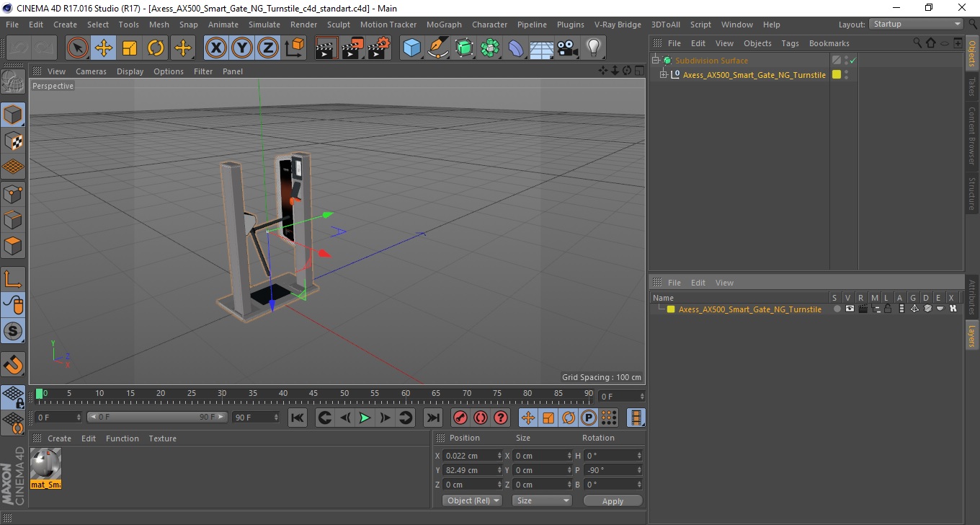Open the Bend deformer icon
This screenshot has width=980, height=525.
(516, 48)
